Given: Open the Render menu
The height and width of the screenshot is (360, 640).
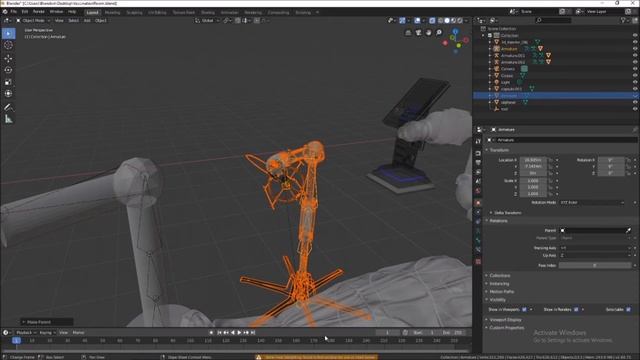Looking at the screenshot, I should click(x=38, y=12).
